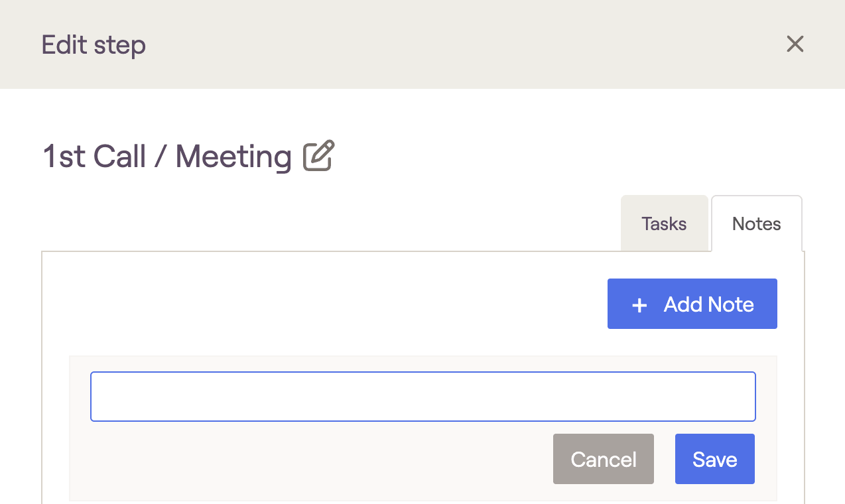The height and width of the screenshot is (504, 845).
Task: Click the Edit step header text
Action: [x=94, y=45]
